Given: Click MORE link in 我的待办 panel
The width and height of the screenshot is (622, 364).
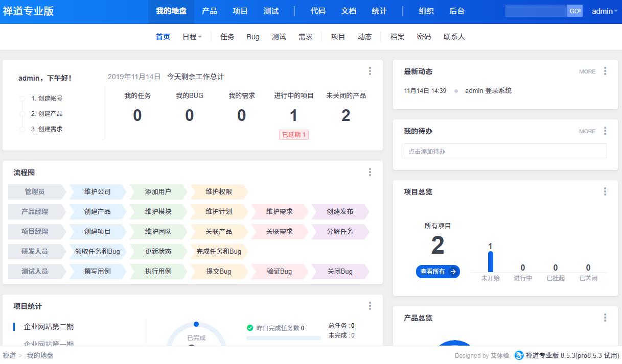Looking at the screenshot, I should 587,131.
